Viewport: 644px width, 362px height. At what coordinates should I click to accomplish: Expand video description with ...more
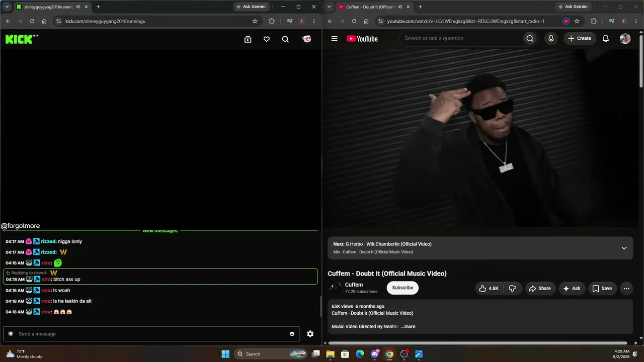pos(408,327)
